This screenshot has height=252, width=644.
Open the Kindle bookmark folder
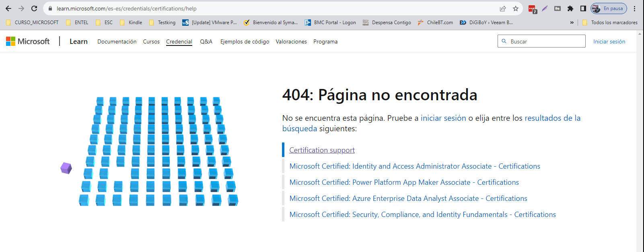click(131, 23)
